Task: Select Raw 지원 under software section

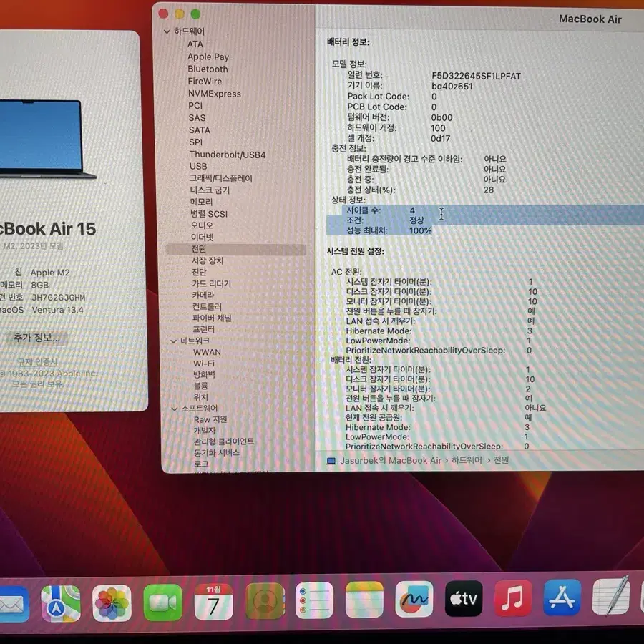Action: (210, 420)
